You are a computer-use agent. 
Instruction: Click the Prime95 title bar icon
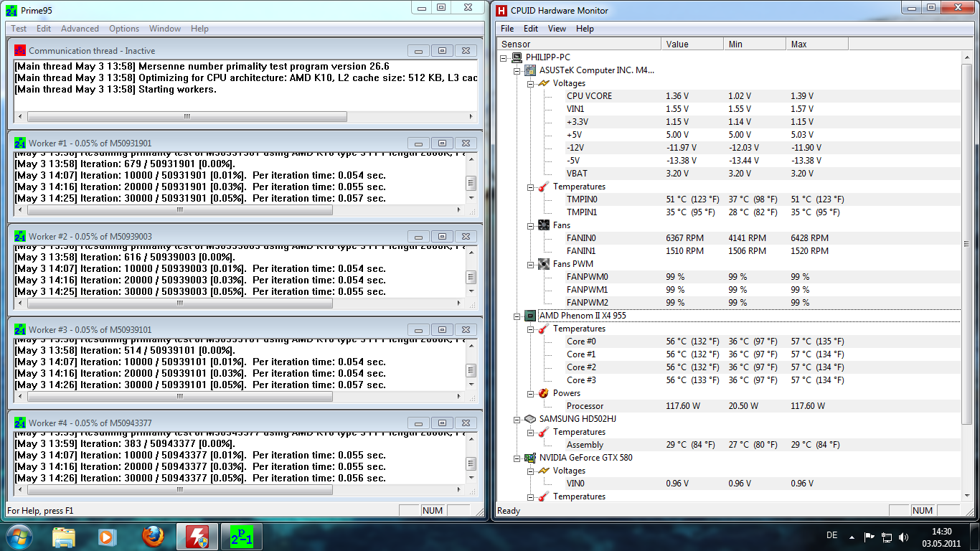[12, 11]
